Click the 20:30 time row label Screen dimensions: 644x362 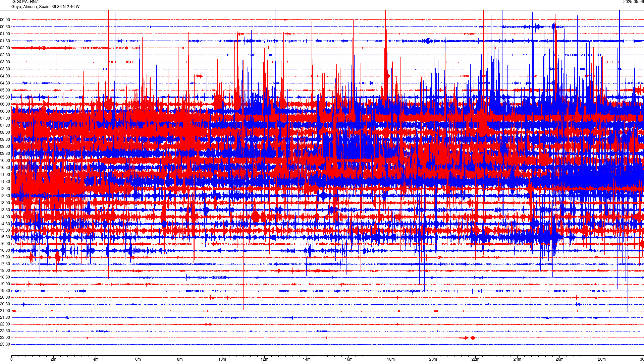(5, 304)
